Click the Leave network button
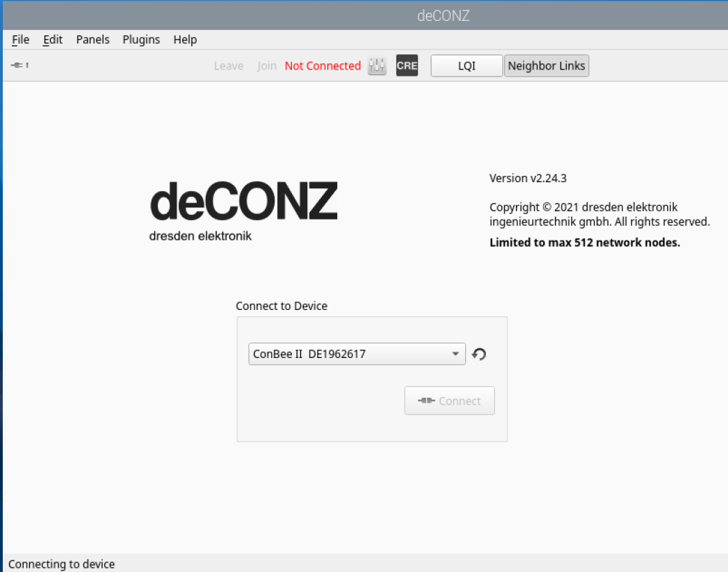This screenshot has height=572, width=728. (229, 66)
